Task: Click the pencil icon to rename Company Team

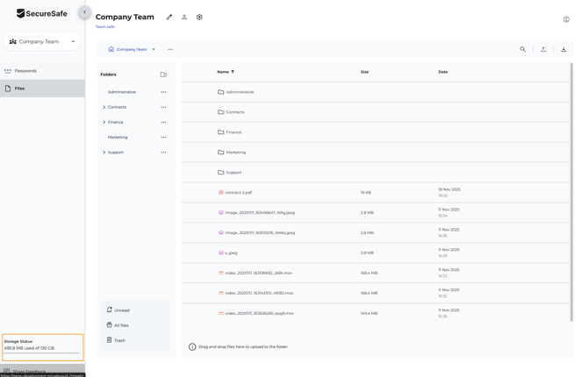Action: tap(169, 17)
